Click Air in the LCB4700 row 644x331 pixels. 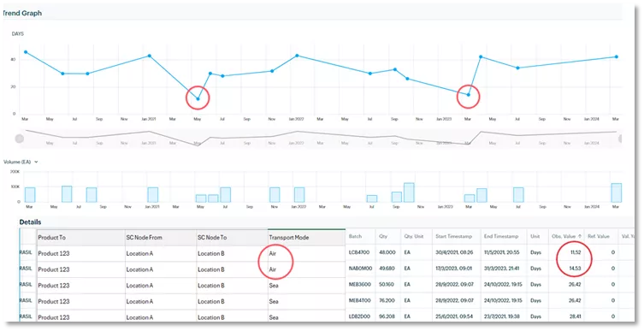(272, 253)
